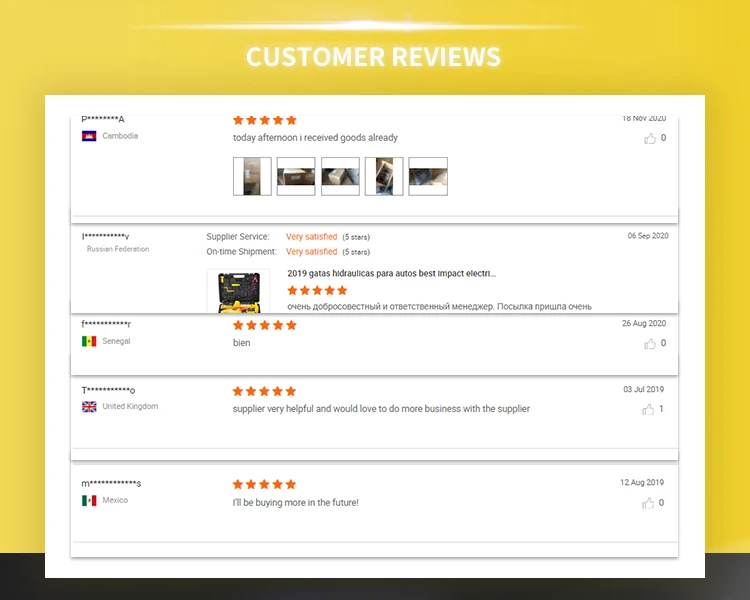The width and height of the screenshot is (750, 600).
Task: Click the star rating on Mexico review
Action: click(x=265, y=485)
